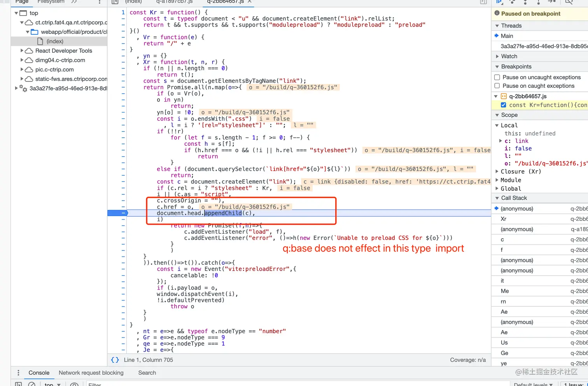588x386 pixels.
Task: Toggle the file navigator pane icon
Action: click(x=115, y=2)
